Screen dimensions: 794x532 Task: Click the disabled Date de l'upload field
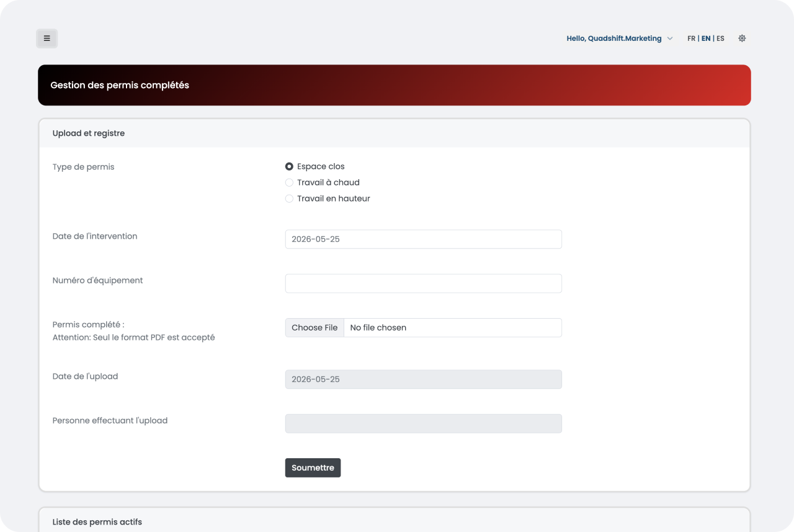(x=424, y=379)
